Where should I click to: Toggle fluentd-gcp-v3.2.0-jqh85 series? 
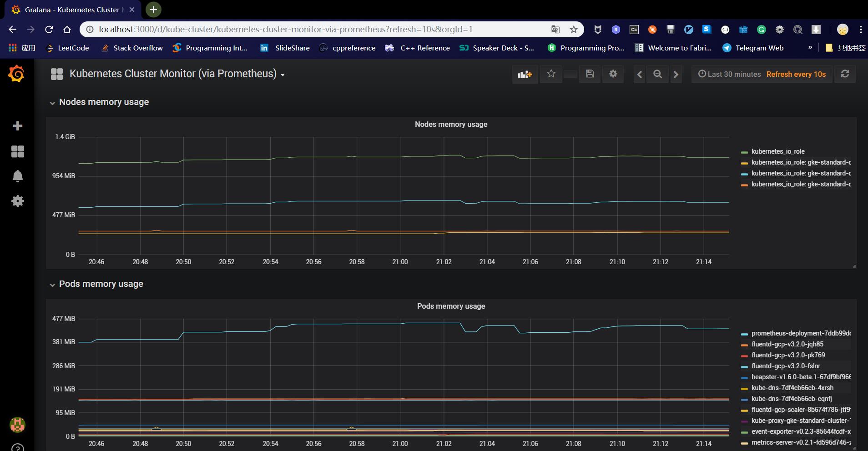point(787,344)
